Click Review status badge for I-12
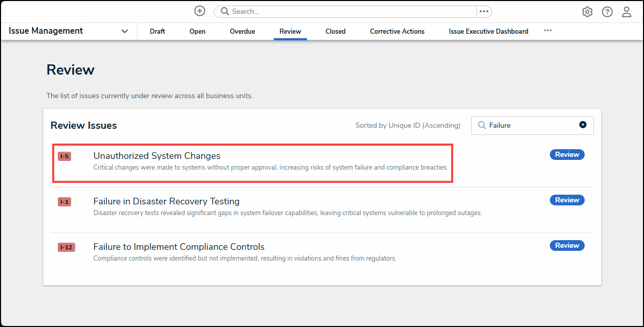 (x=567, y=246)
